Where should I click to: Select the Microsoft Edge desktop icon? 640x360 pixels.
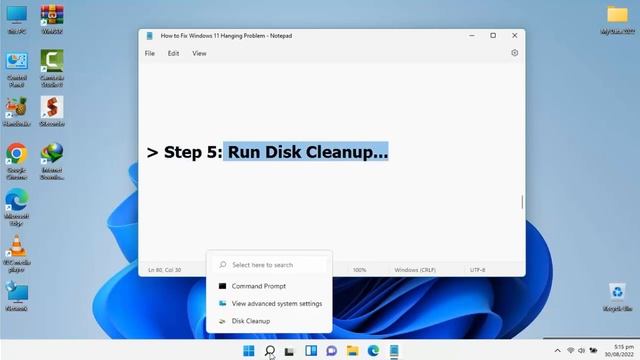(x=17, y=207)
